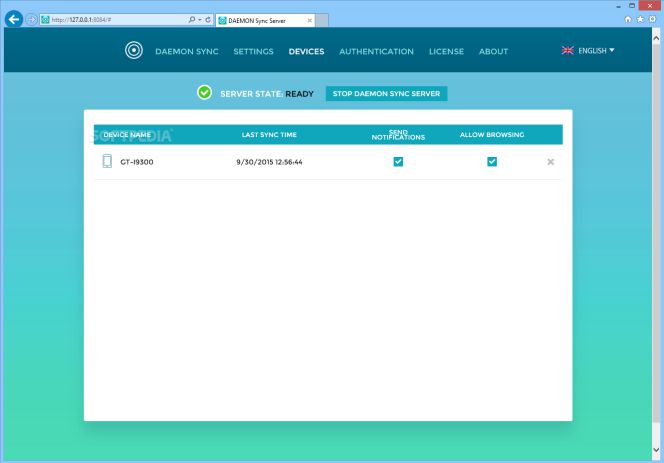Click the SEND NOTIFICATIONS column header
The width and height of the screenshot is (664, 463).
[x=398, y=135]
